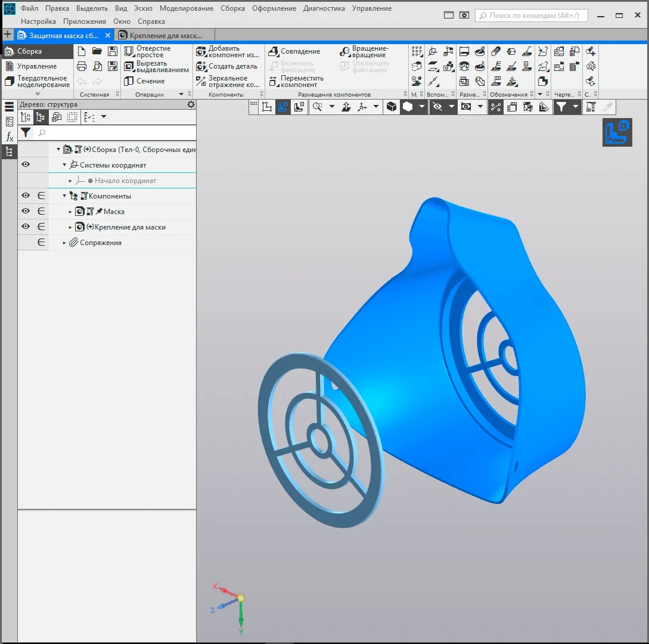The image size is (649, 644).
Task: Switch to the Крепление для маски document tab
Action: pyautogui.click(x=161, y=36)
